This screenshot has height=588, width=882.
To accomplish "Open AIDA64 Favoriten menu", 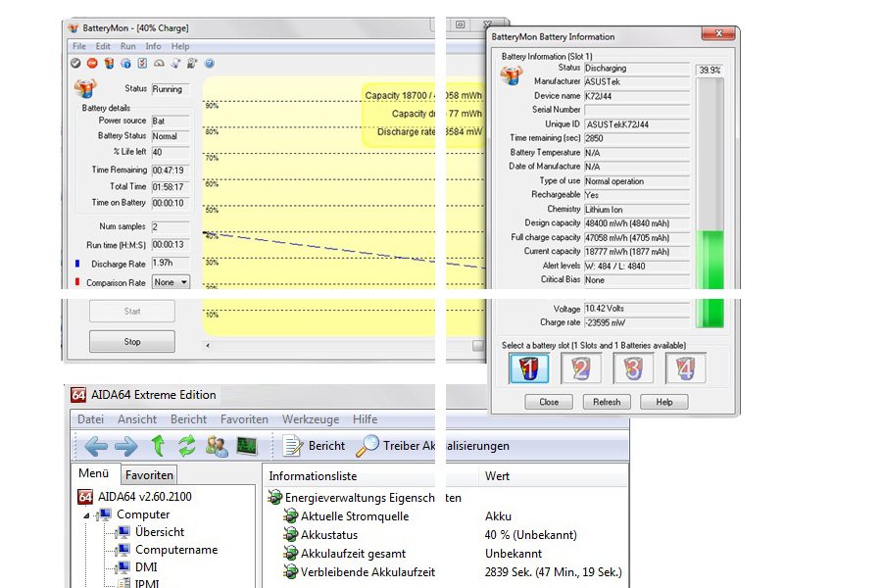I will pos(244,419).
